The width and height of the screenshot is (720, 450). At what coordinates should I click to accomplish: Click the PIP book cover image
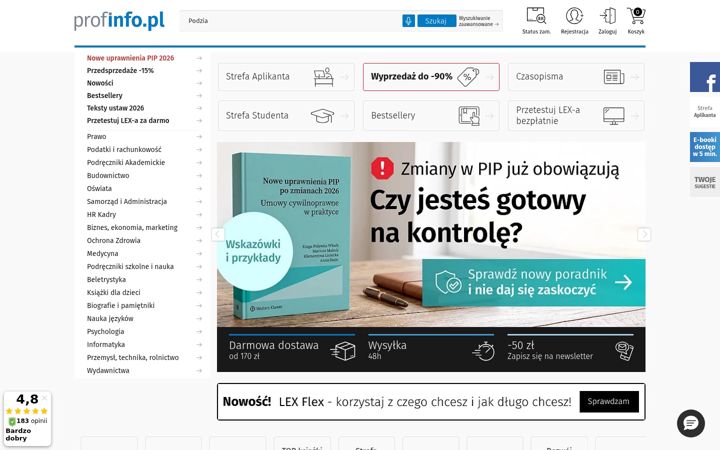290,236
